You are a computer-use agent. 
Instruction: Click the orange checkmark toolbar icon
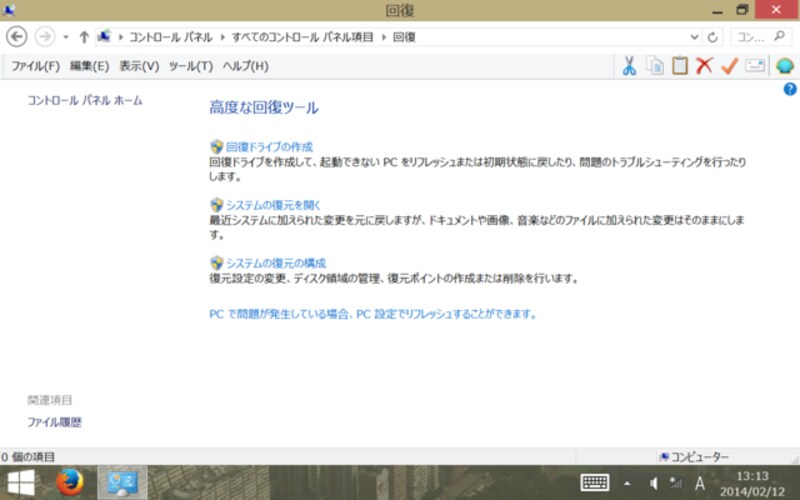coord(729,66)
